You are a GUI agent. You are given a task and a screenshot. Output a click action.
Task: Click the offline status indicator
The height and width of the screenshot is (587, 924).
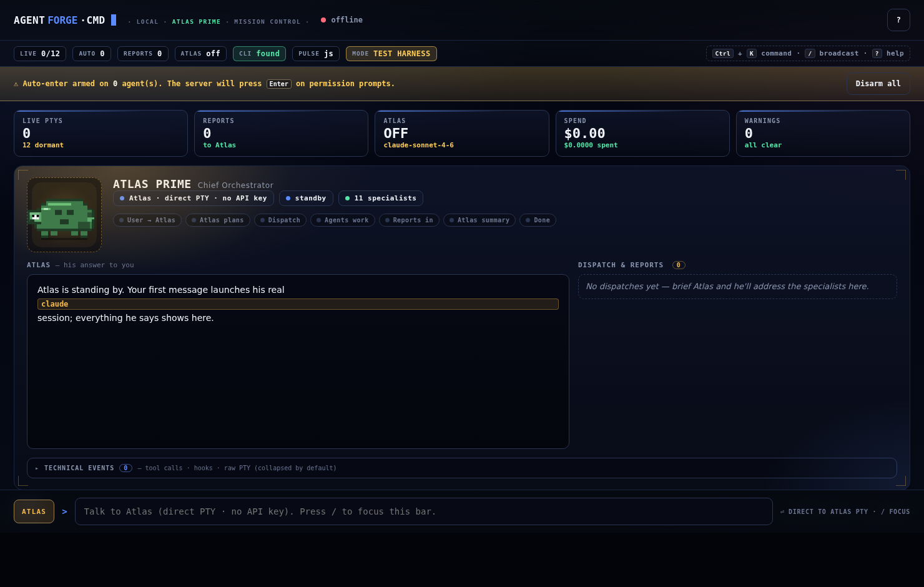pos(342,20)
